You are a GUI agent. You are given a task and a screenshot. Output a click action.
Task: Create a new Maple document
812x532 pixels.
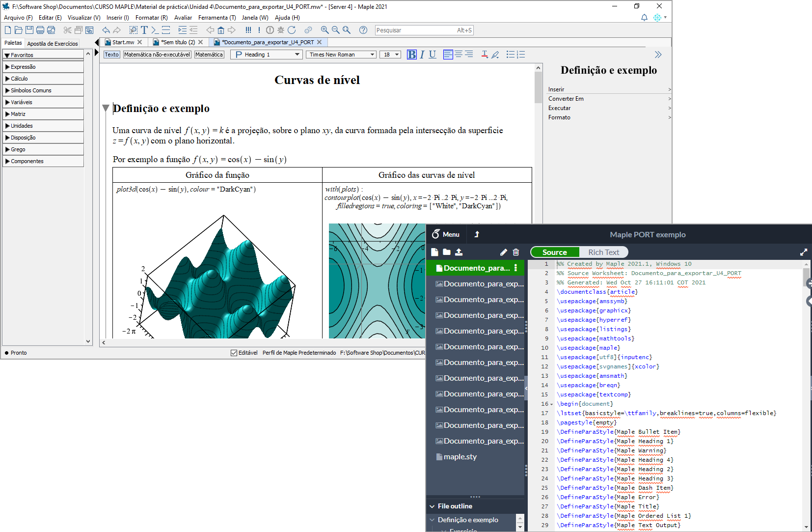pos(8,30)
